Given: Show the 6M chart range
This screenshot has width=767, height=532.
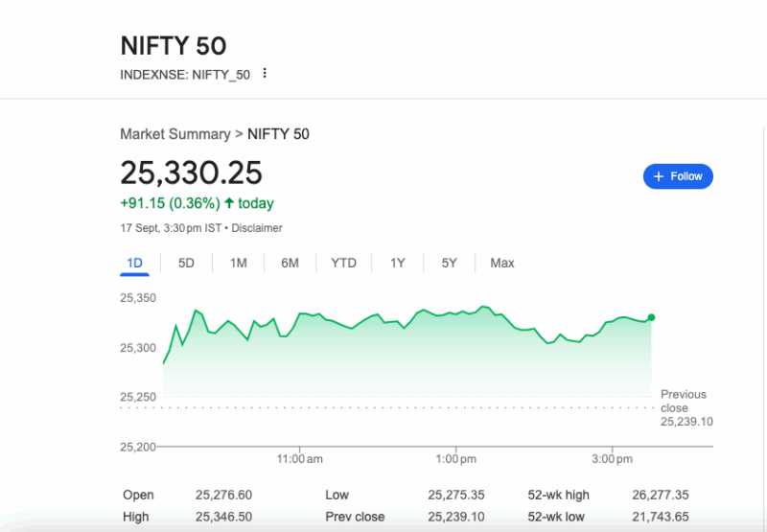Looking at the screenshot, I should coord(290,263).
